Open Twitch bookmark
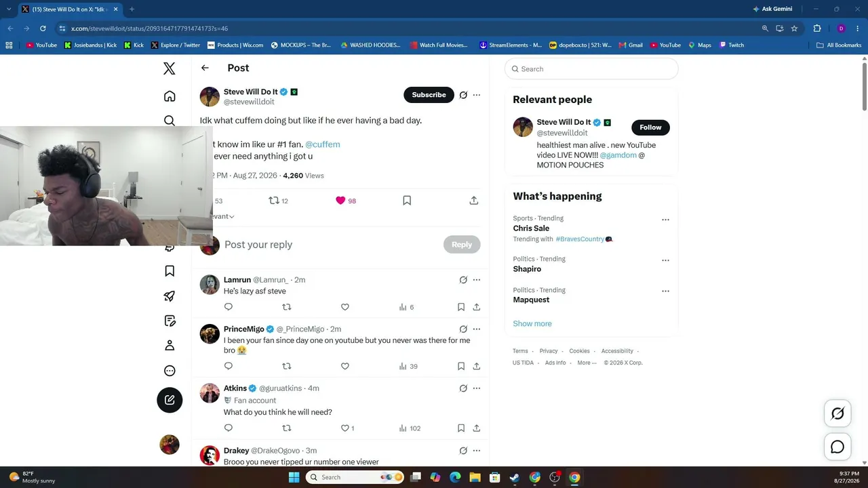This screenshot has width=868, height=488. 732,45
